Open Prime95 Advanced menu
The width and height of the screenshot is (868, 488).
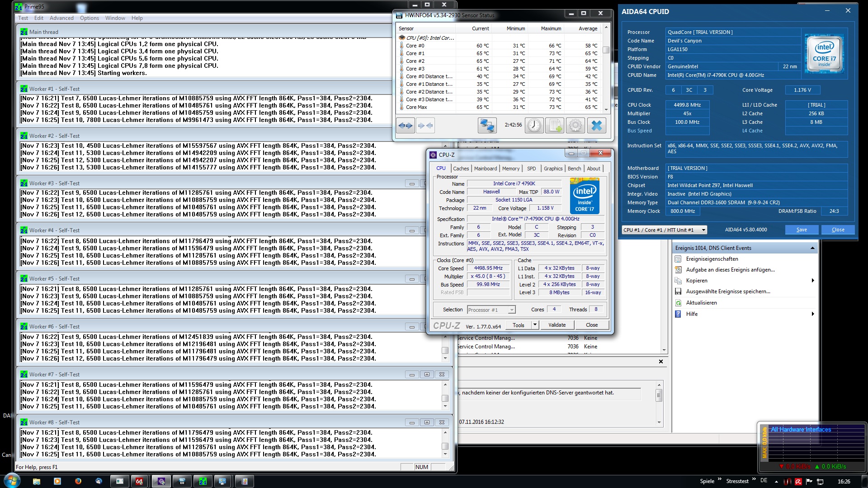point(61,18)
